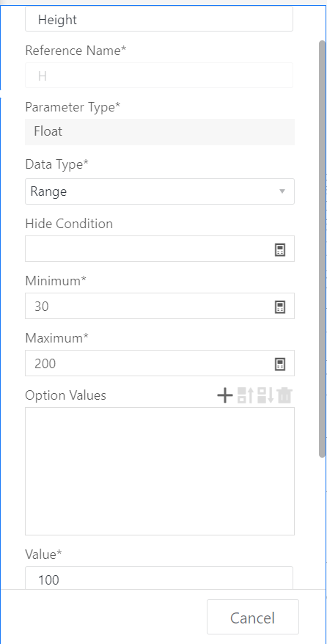The width and height of the screenshot is (327, 644).
Task: Click the Option Values label
Action: pyautogui.click(x=66, y=395)
